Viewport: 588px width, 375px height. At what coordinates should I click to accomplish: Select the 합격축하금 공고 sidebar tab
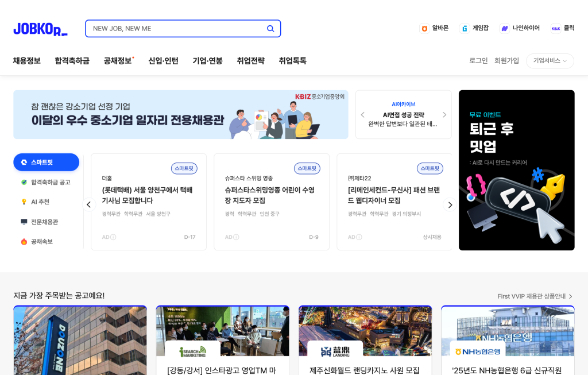46,182
